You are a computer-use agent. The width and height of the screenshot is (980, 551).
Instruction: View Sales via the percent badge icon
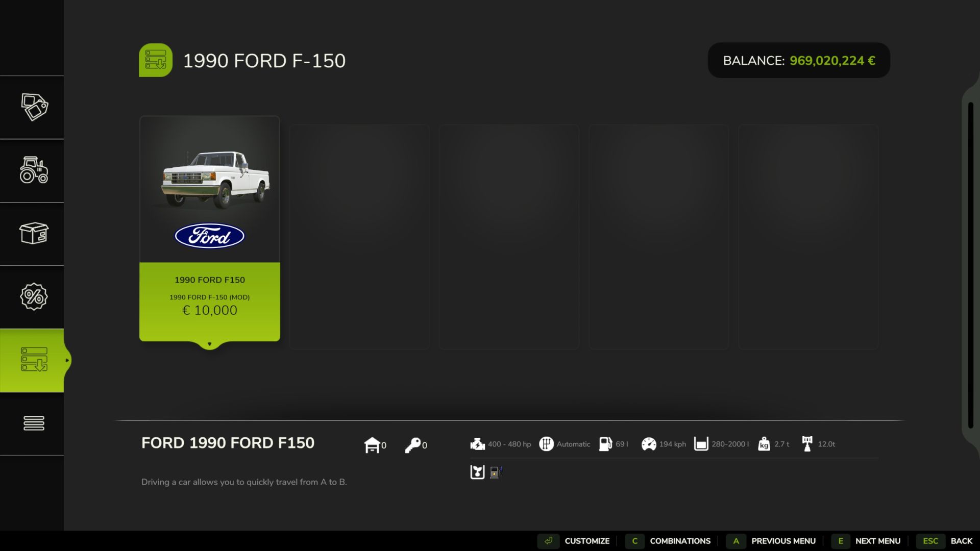[34, 296]
